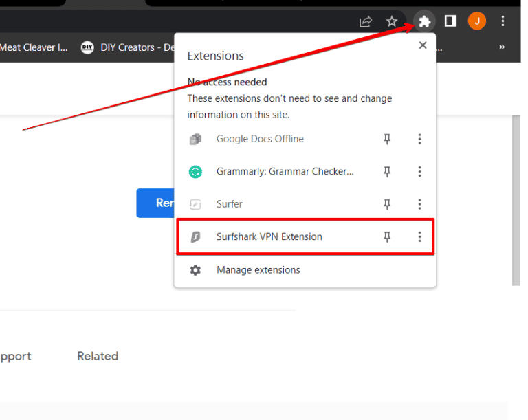The width and height of the screenshot is (528, 420).
Task: Pin Surfshark VPN Extension to toolbar
Action: tap(387, 237)
